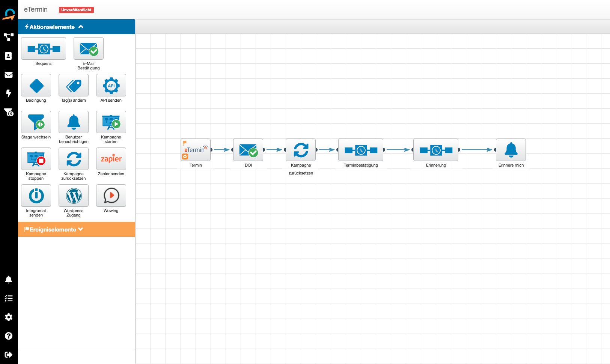Open contacts section in sidebar
610x364 pixels.
pos(9,56)
